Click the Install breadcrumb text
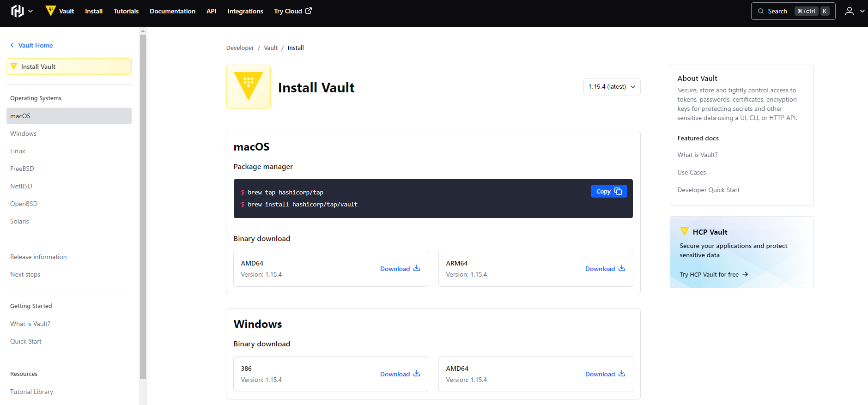868x405 pixels. pos(296,48)
